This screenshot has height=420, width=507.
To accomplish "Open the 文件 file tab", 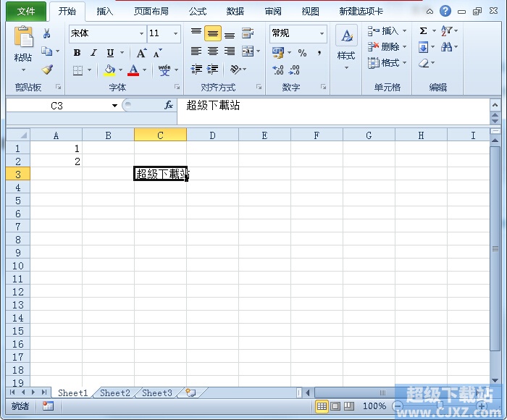I will pyautogui.click(x=26, y=12).
